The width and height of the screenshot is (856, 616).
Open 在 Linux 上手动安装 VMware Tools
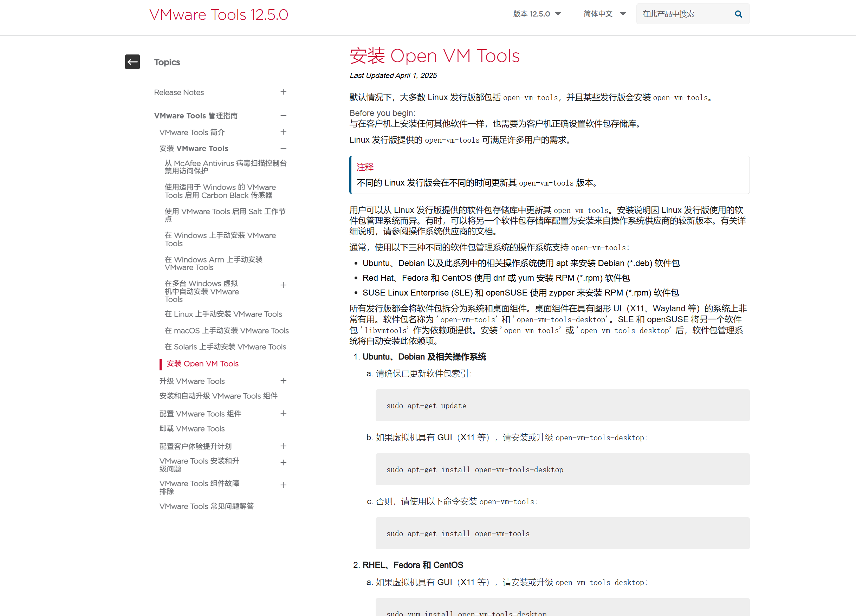(223, 314)
